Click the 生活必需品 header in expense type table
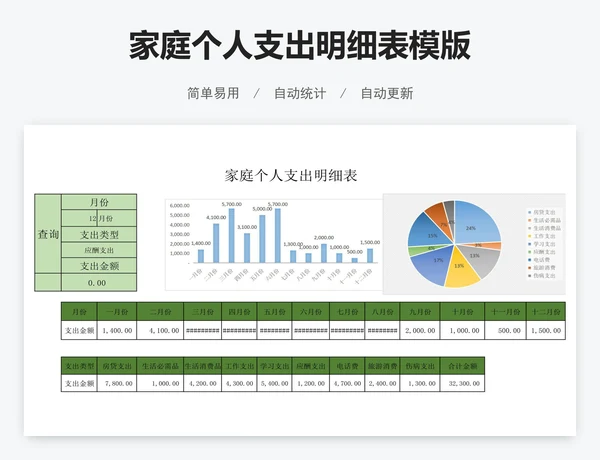The width and height of the screenshot is (600, 460). (160, 366)
